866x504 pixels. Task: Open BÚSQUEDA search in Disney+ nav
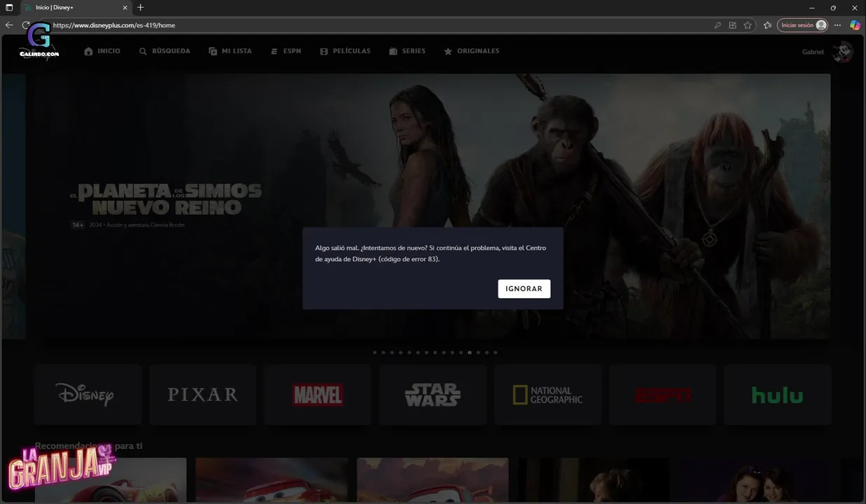[165, 51]
